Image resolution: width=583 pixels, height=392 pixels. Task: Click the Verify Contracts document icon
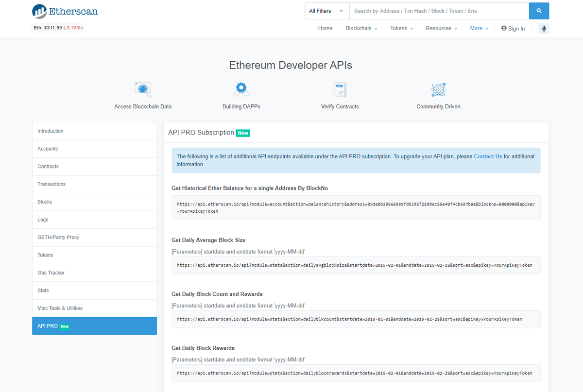339,89
